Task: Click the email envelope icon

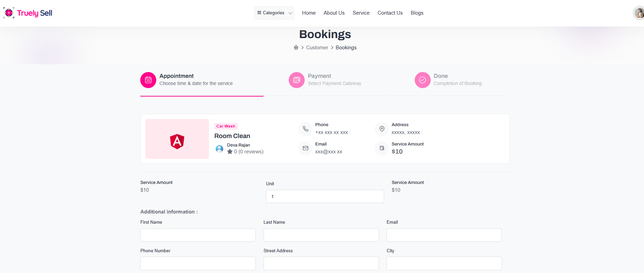Action: click(x=305, y=148)
